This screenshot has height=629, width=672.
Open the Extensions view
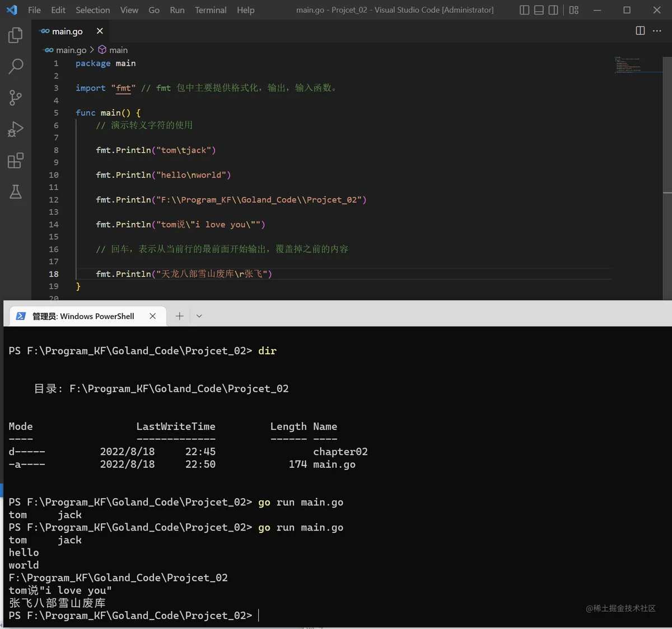click(x=16, y=161)
